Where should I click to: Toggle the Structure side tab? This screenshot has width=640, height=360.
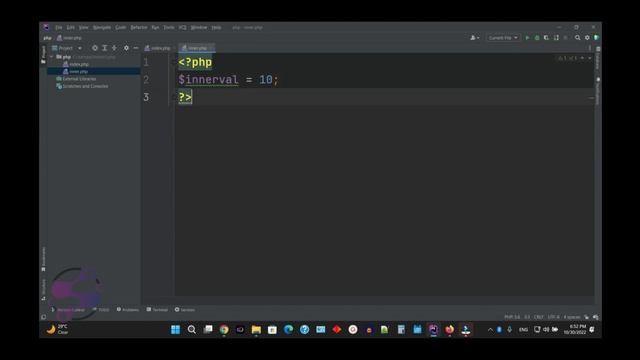pos(43,290)
